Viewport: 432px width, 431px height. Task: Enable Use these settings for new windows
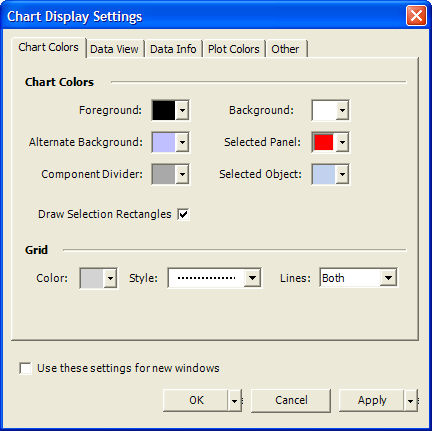pyautogui.click(x=26, y=369)
